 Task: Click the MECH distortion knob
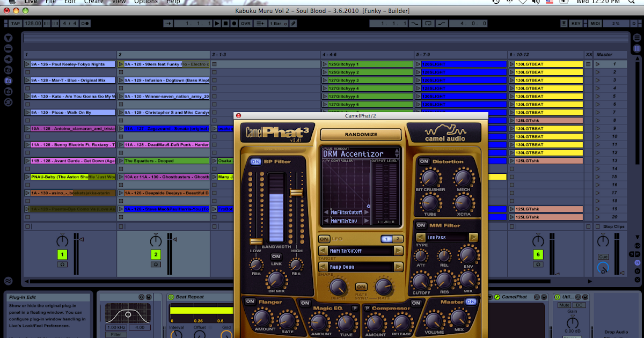click(462, 178)
